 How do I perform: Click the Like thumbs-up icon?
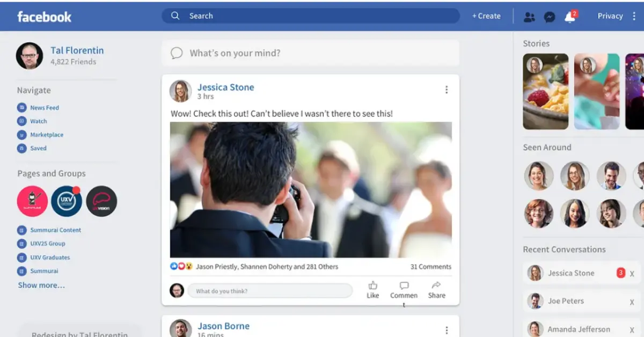373,285
